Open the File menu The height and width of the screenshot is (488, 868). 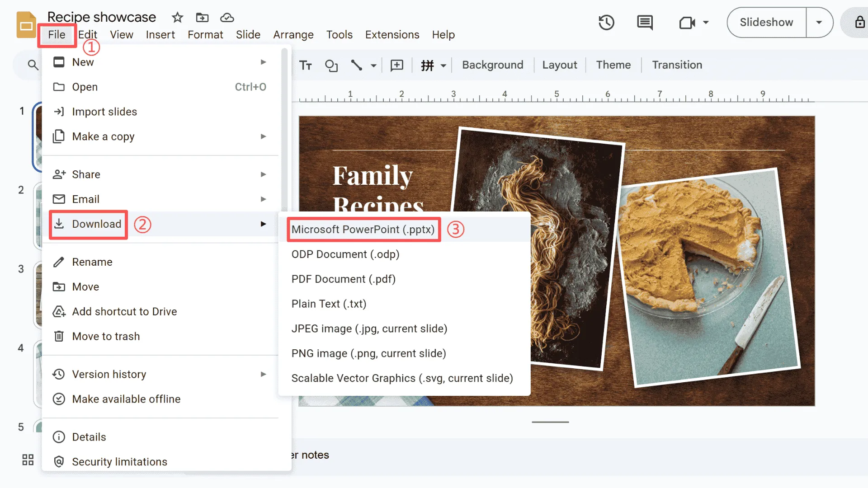[57, 35]
